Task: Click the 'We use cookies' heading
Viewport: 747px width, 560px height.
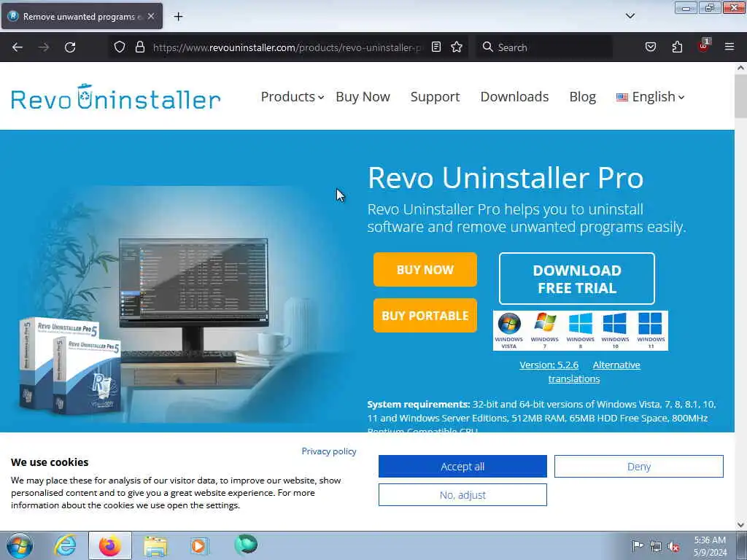Action: point(50,462)
